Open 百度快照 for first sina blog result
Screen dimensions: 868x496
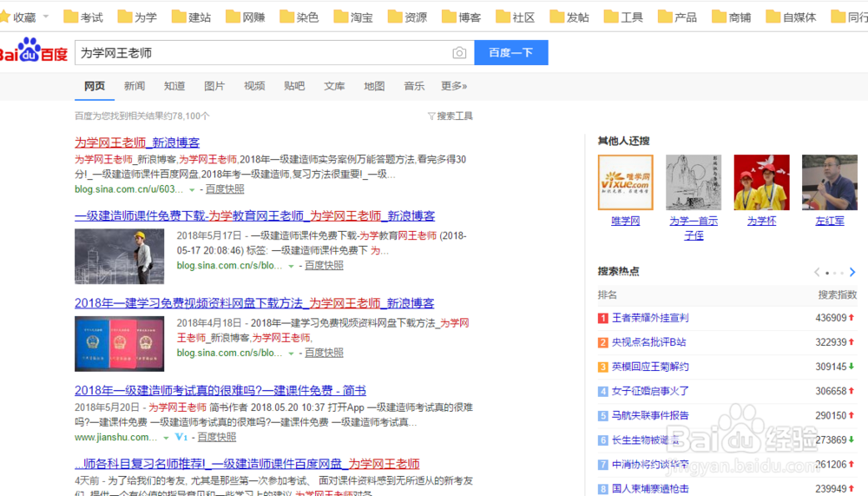pos(225,189)
